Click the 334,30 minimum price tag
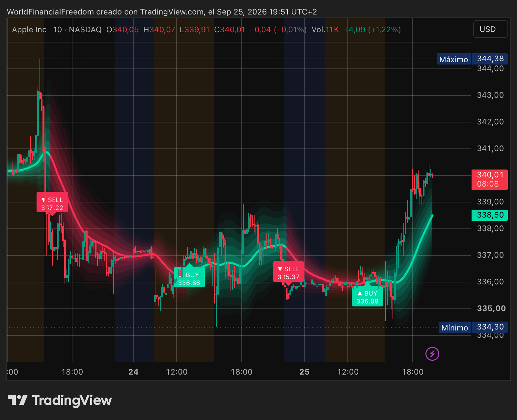Screen dimensions: 517x420 [x=490, y=327]
